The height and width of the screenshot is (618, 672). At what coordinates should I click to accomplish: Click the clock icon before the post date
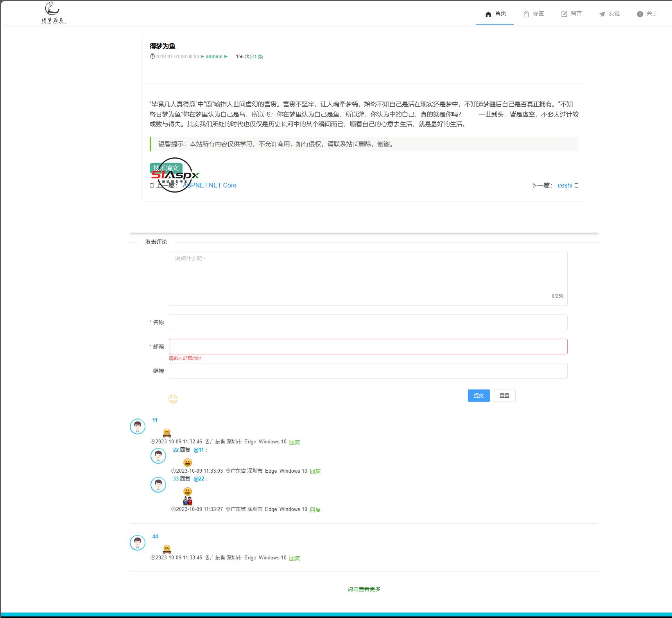pos(152,56)
